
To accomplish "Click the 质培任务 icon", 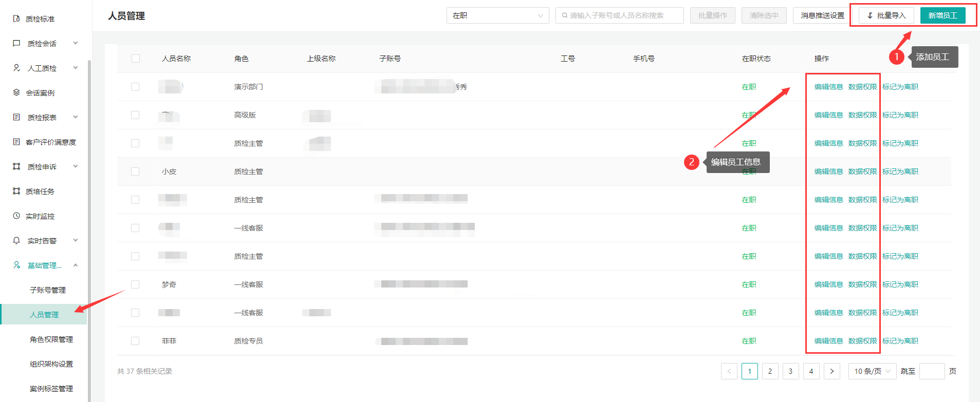I will [x=16, y=191].
